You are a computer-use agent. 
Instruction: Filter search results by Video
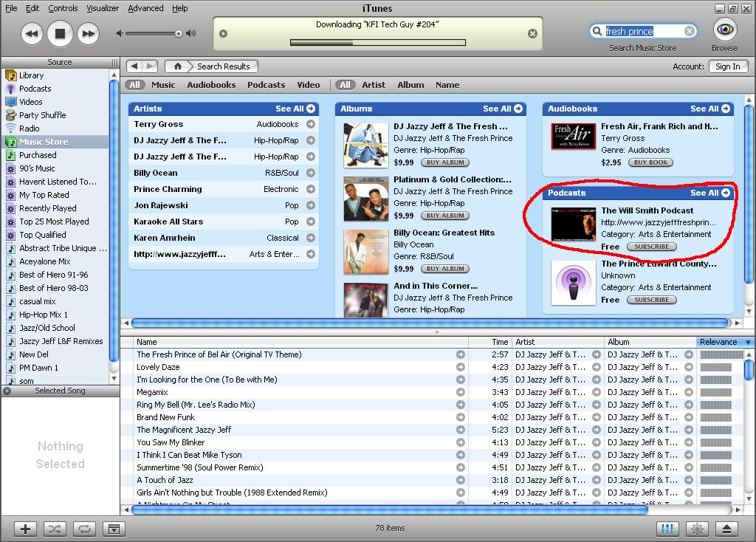pos(309,85)
